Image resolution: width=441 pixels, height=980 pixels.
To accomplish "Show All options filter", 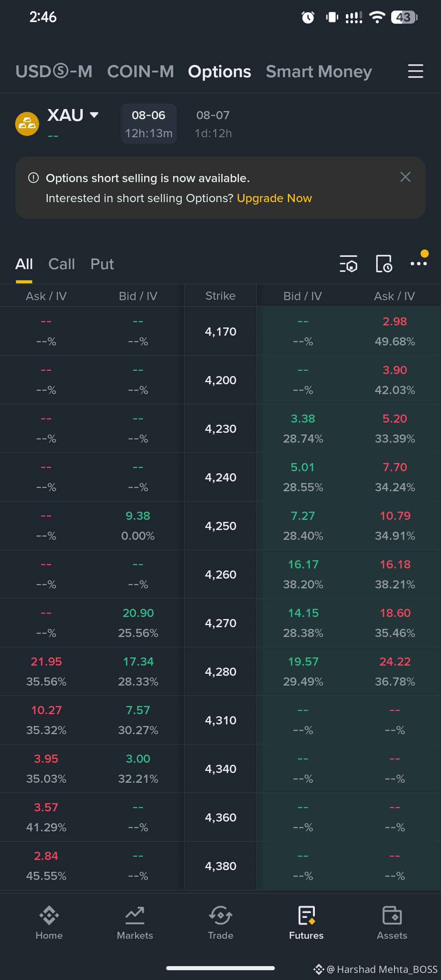I will coord(24,264).
